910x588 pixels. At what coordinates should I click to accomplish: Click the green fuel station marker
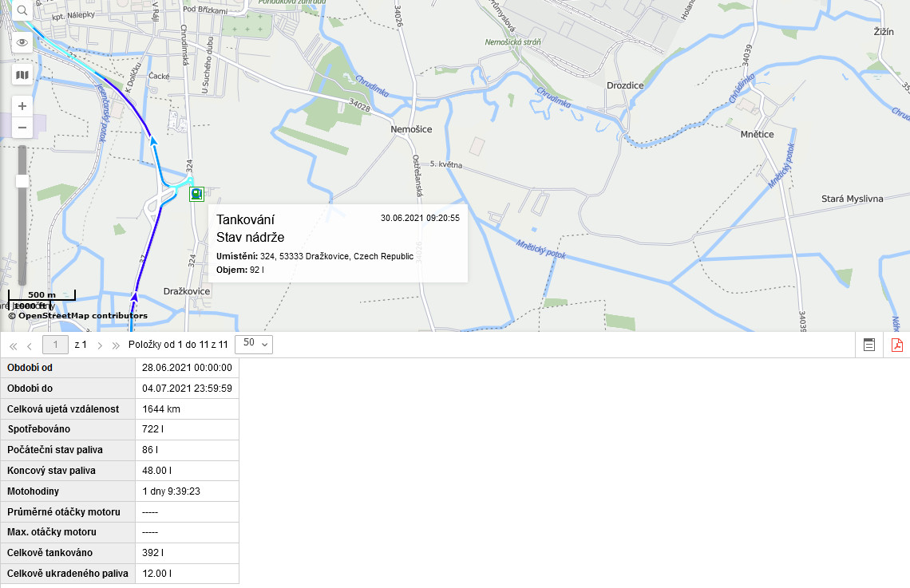[196, 193]
